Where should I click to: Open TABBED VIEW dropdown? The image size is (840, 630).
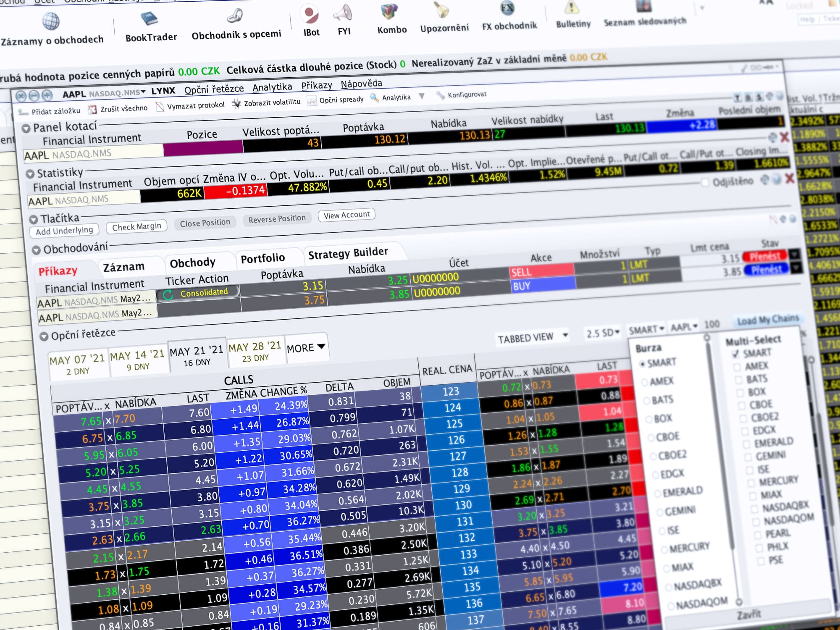[x=533, y=337]
